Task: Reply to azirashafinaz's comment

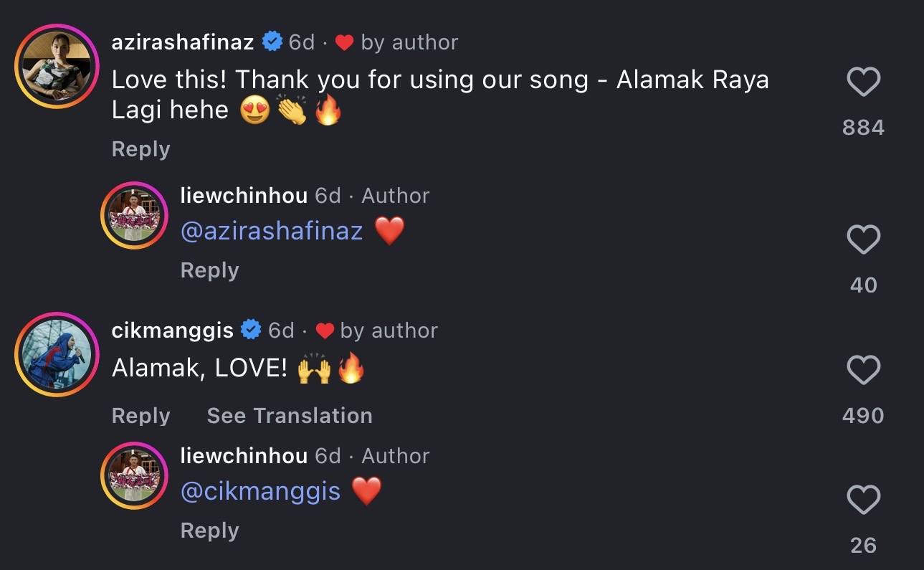Action: tap(140, 149)
